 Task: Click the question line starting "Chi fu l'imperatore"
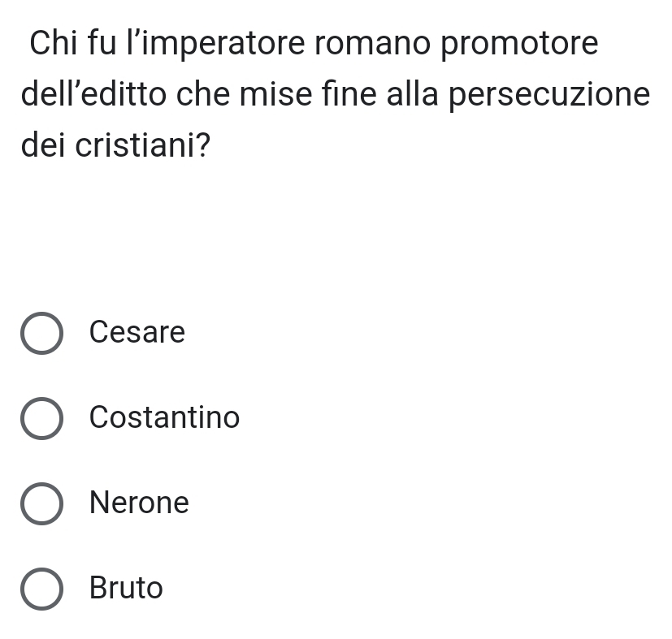314,44
